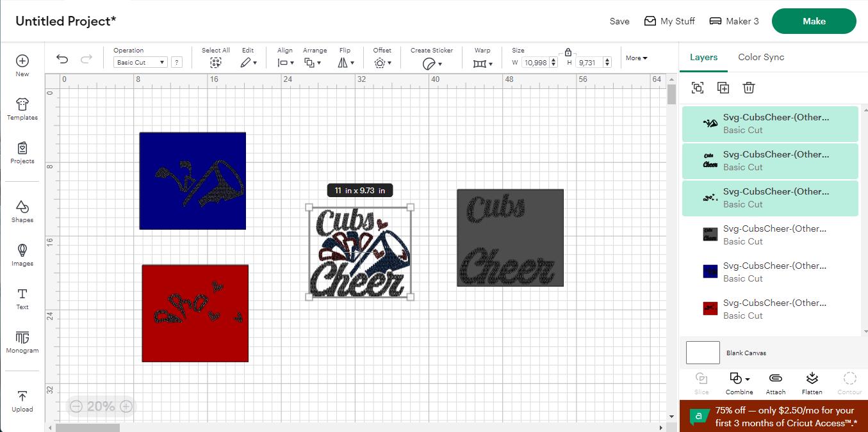Select the first highlighted Svg-CubsCheer layer

pos(770,124)
